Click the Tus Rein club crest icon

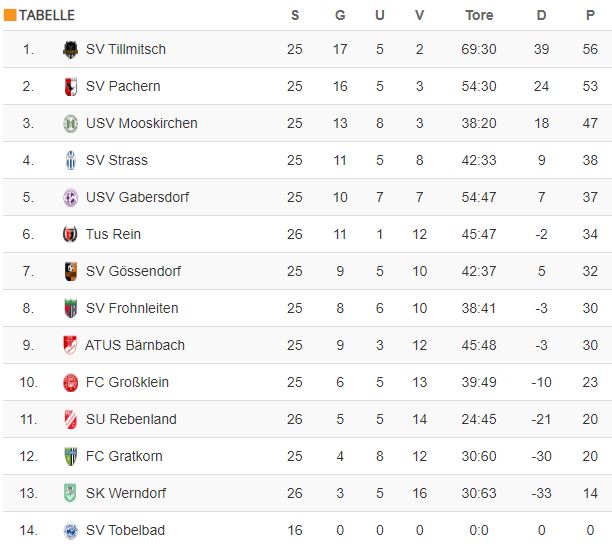pos(70,235)
